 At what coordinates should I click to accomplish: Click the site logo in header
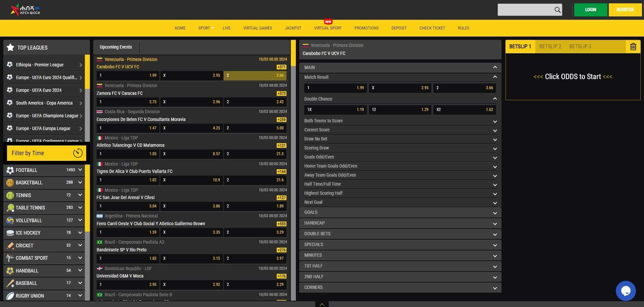point(25,10)
